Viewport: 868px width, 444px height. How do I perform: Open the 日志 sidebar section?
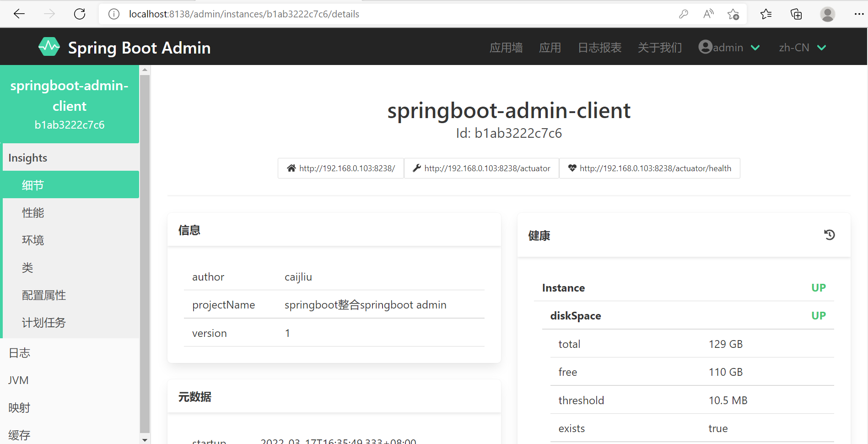tap(70, 353)
